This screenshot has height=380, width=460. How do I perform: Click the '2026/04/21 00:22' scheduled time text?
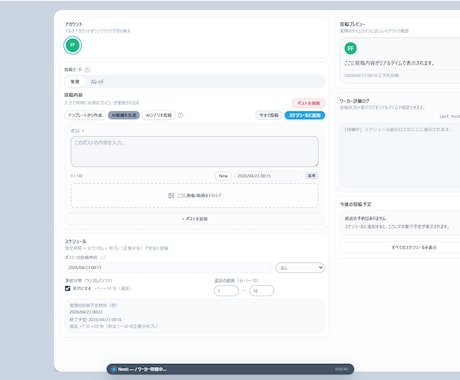click(86, 312)
